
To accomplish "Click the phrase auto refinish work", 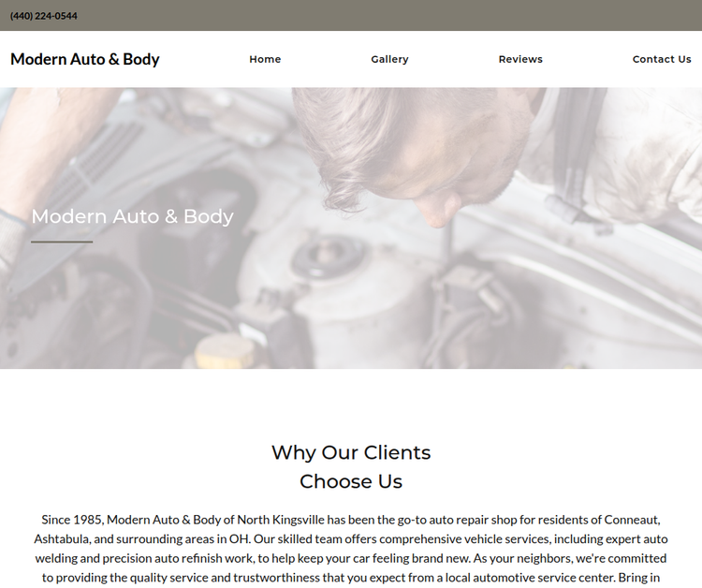I will click(205, 558).
